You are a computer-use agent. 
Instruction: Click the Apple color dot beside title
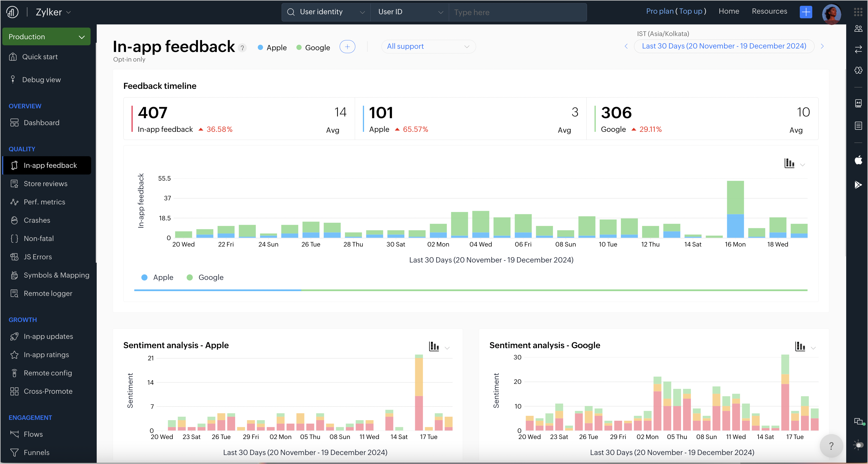click(260, 48)
